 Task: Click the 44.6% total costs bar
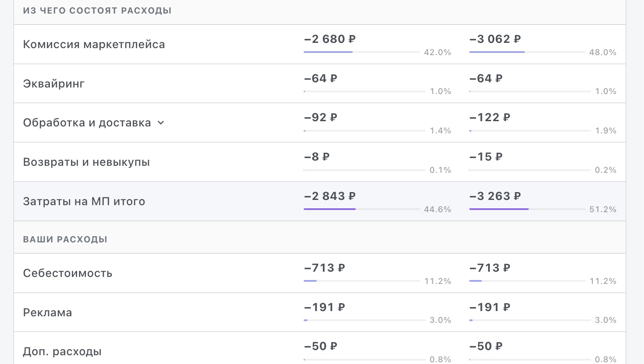click(x=362, y=209)
